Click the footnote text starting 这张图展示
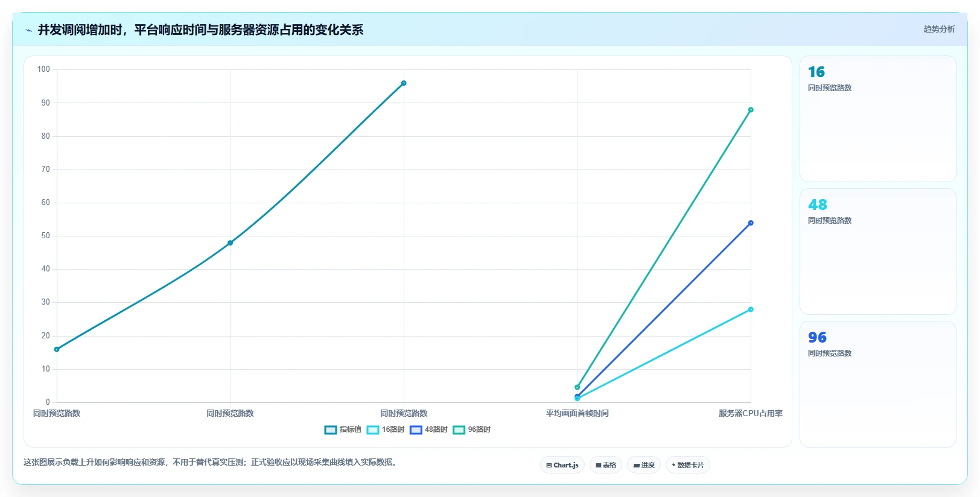 211,462
